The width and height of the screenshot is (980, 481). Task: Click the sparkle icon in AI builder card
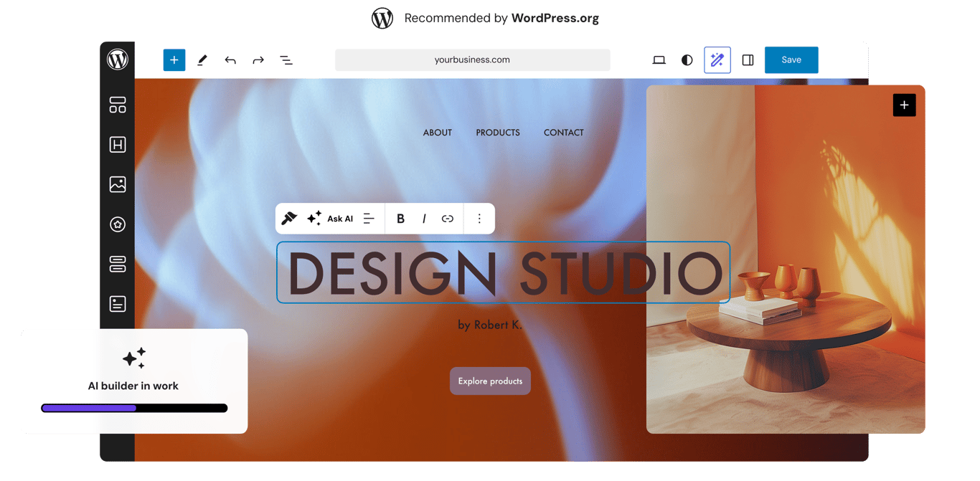coord(134,358)
